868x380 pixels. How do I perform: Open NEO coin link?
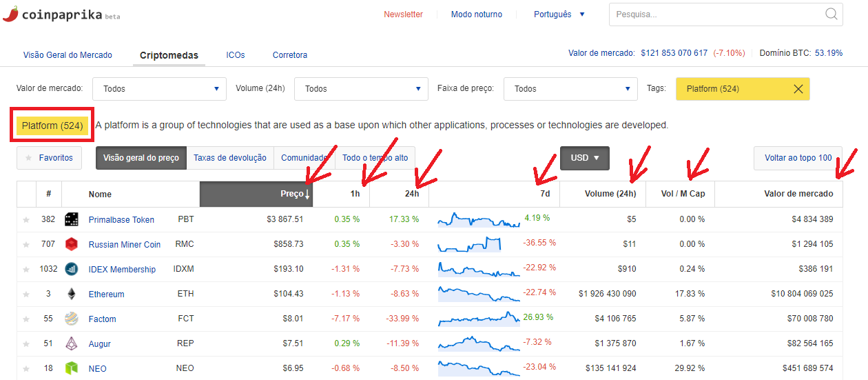click(98, 369)
